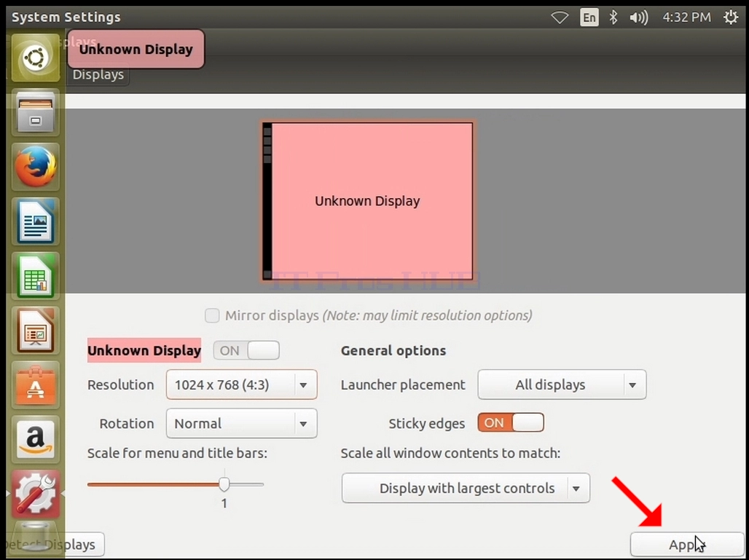
Task: Click the scale for menu and title bars slider
Action: click(176, 484)
